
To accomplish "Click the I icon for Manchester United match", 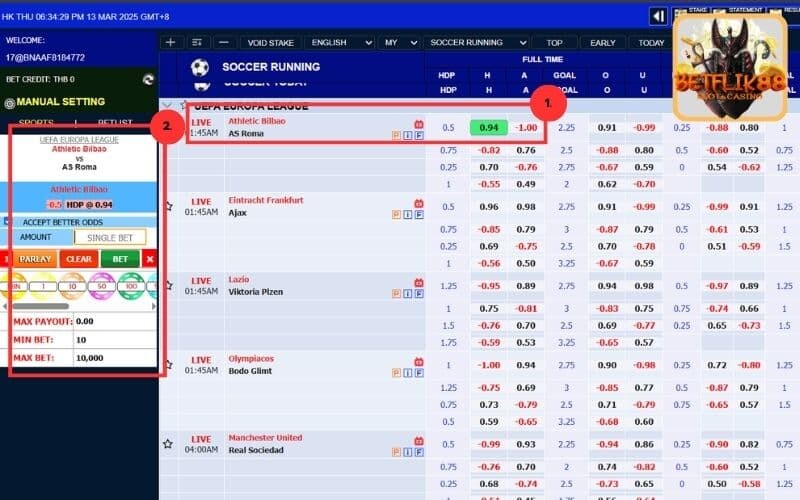I will point(408,452).
